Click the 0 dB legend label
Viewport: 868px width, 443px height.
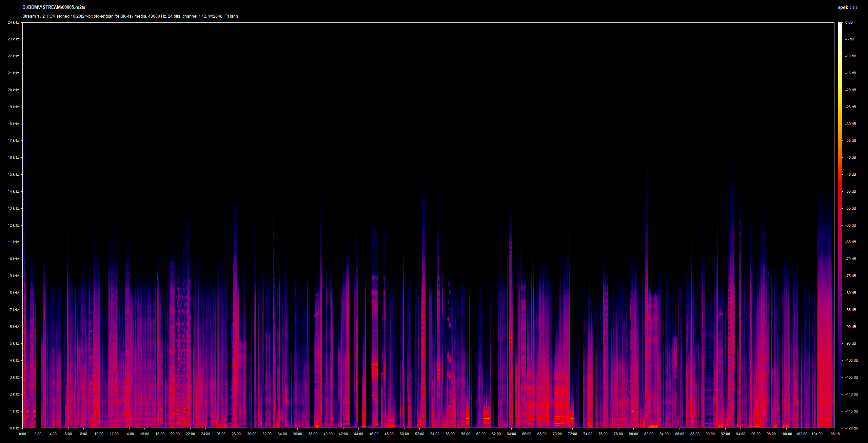(x=849, y=22)
